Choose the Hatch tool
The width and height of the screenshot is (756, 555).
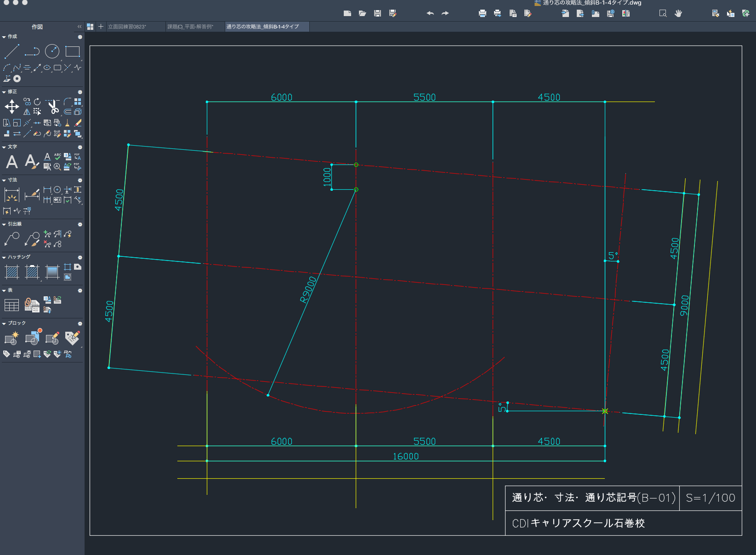12,272
